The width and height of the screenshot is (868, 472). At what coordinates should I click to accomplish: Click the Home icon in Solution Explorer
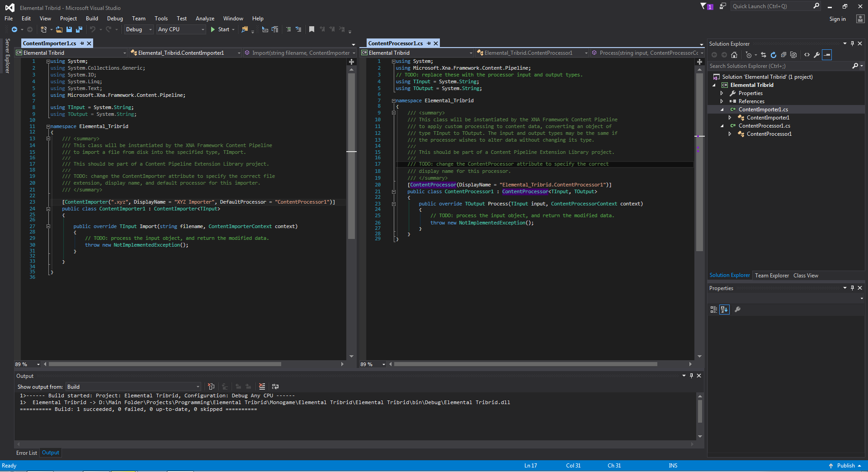click(x=734, y=55)
